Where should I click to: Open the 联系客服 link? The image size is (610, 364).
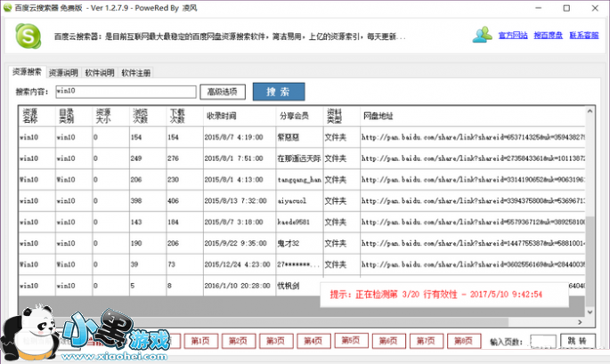click(x=583, y=36)
